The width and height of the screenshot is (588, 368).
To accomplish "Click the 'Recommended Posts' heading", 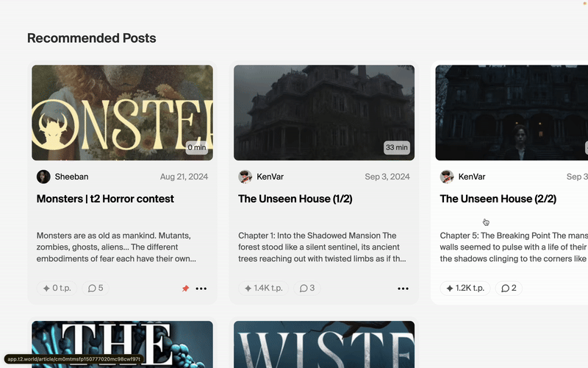I will pyautogui.click(x=91, y=38).
